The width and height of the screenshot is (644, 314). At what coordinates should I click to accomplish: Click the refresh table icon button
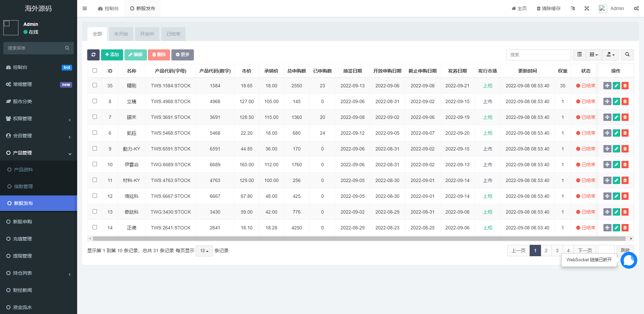[93, 55]
